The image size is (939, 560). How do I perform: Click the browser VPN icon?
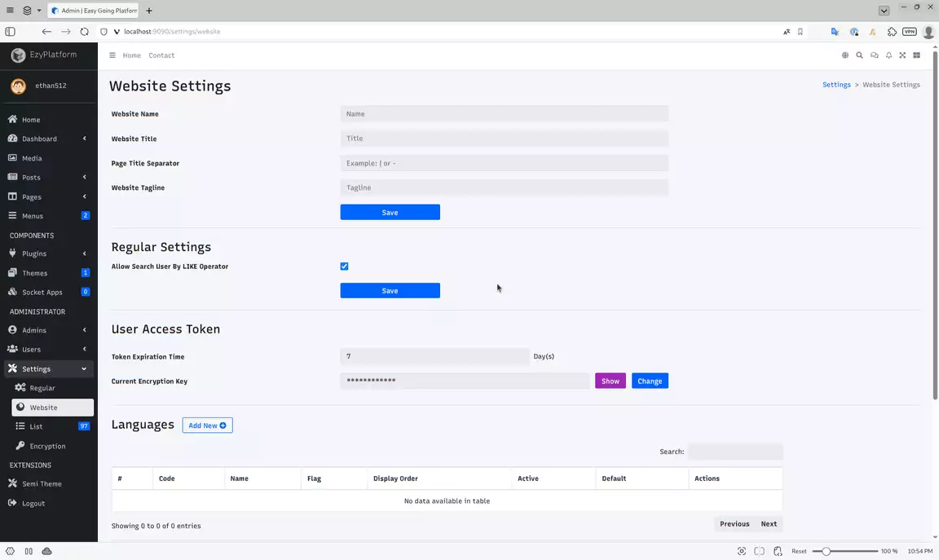(x=909, y=32)
